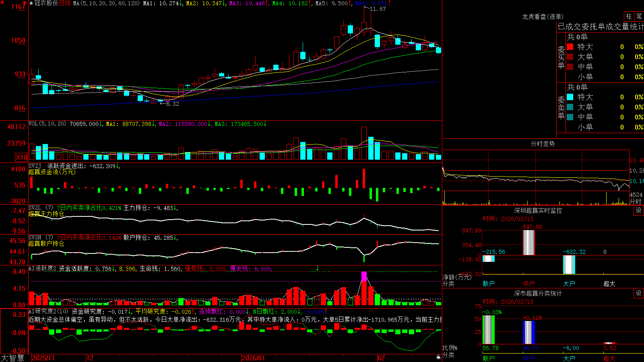Click the 分时走势 panel title

543,144
